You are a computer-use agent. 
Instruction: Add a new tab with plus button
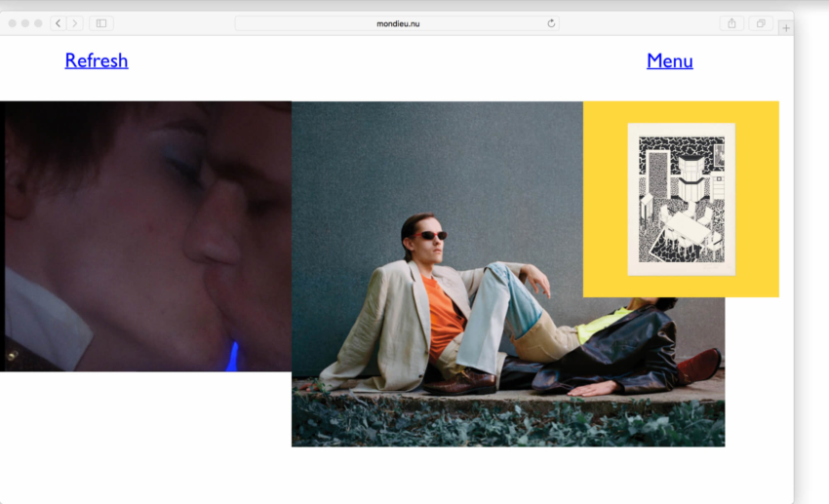click(786, 28)
